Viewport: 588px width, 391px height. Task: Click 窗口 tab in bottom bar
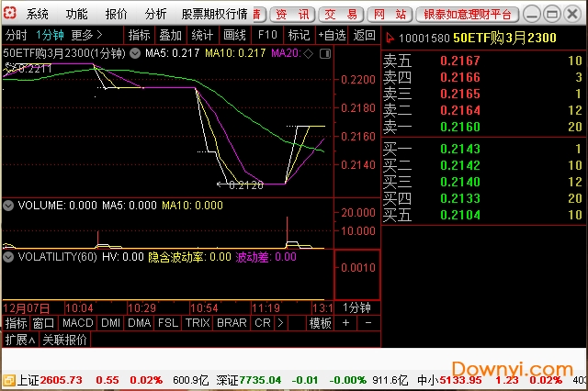tap(43, 323)
